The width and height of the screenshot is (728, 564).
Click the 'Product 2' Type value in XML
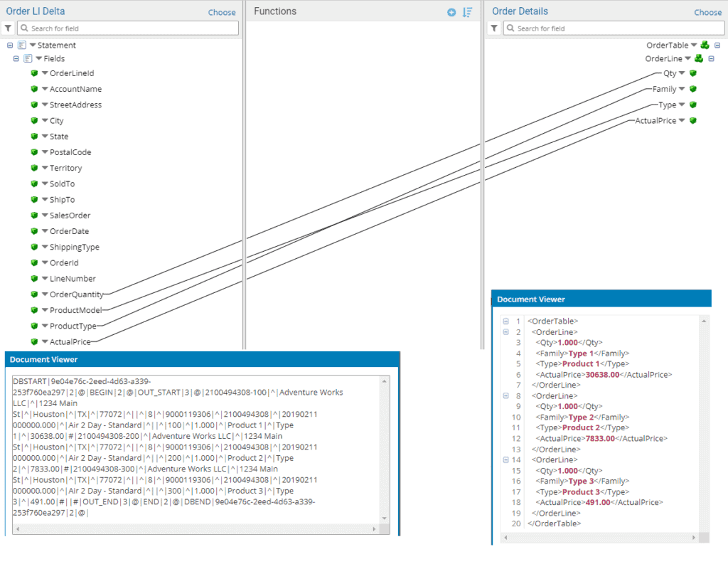[x=581, y=427]
